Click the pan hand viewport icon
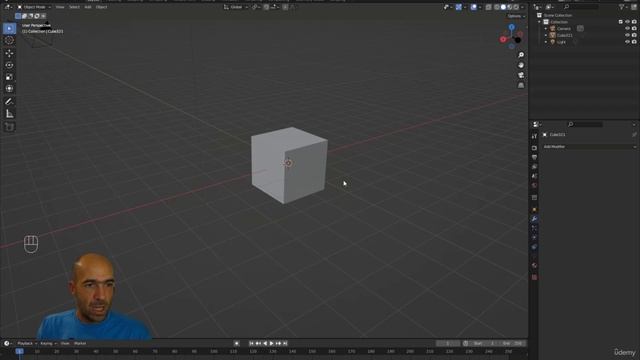Viewport: 640px width, 360px height. pyautogui.click(x=521, y=65)
